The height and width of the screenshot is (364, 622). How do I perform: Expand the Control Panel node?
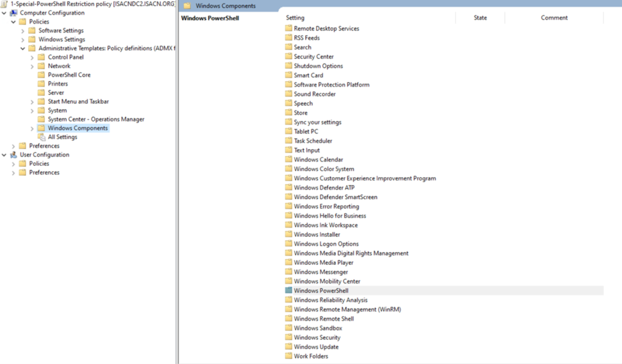tap(32, 58)
